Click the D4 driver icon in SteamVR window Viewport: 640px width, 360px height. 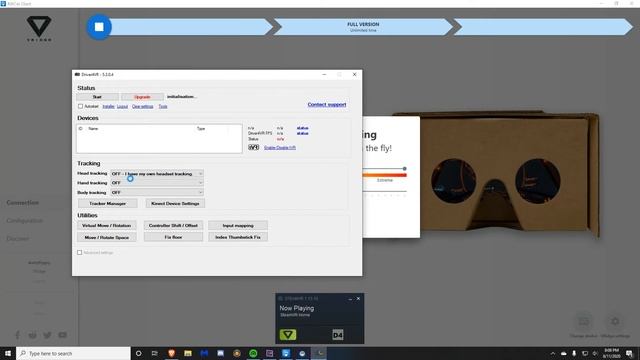click(x=338, y=335)
